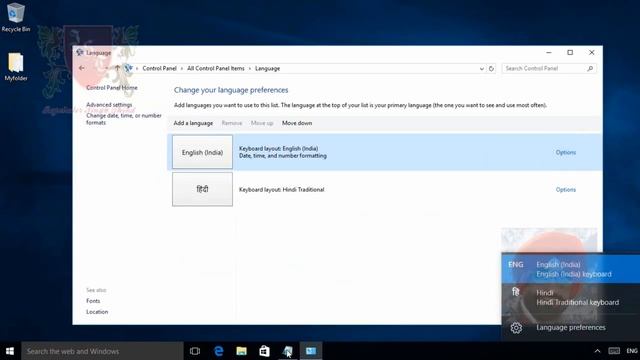The height and width of the screenshot is (360, 640).
Task: Launch Microsoft Edge from the taskbar
Action: (x=218, y=351)
